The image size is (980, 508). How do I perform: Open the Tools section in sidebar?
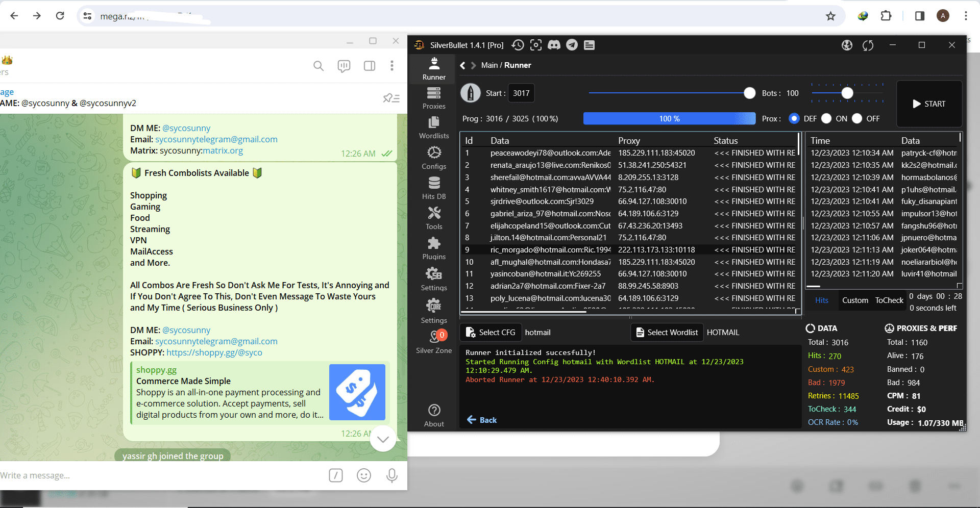[x=434, y=218]
